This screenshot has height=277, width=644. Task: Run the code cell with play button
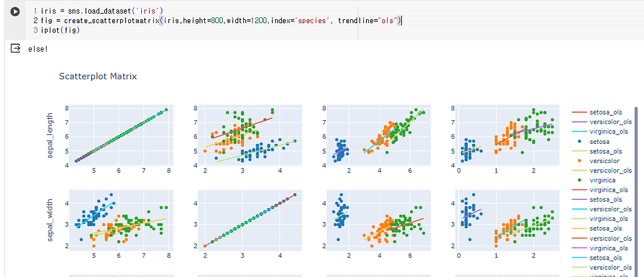point(15,11)
